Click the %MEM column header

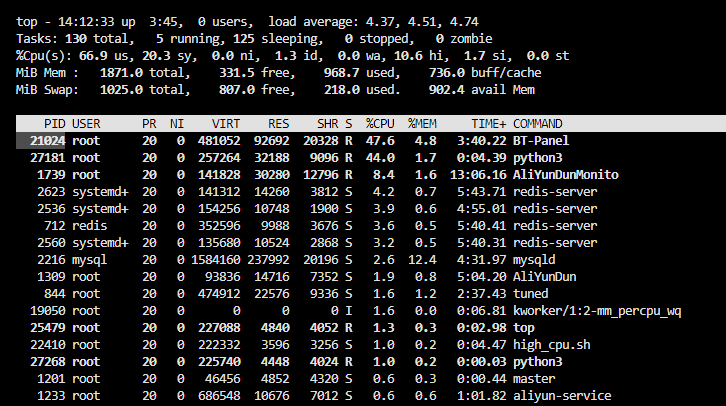(x=422, y=124)
